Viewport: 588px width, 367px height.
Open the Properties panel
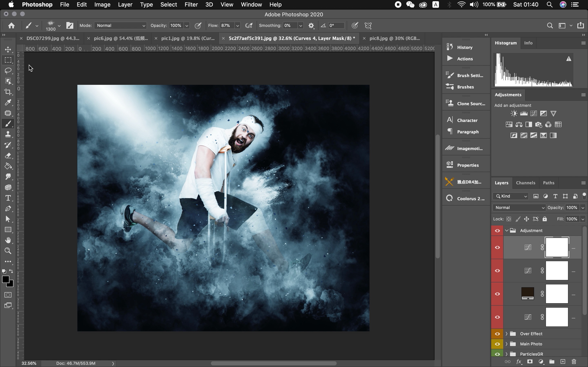point(468,165)
